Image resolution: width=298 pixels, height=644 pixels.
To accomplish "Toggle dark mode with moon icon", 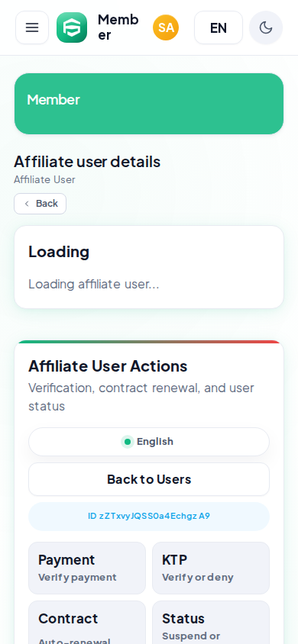I will 266,27.
